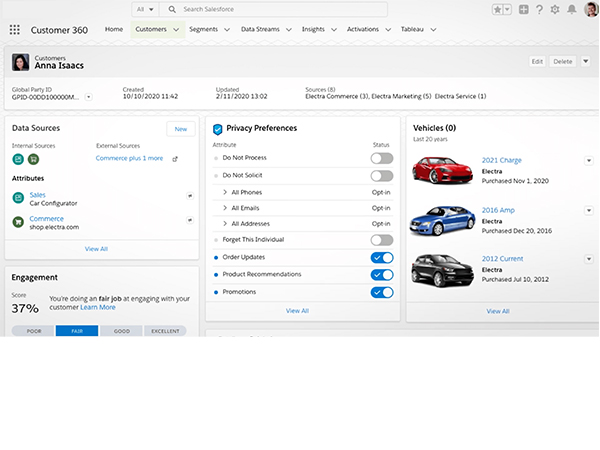Screen dimensions: 600x450
Task: Click New in Data Sources
Action: click(181, 129)
